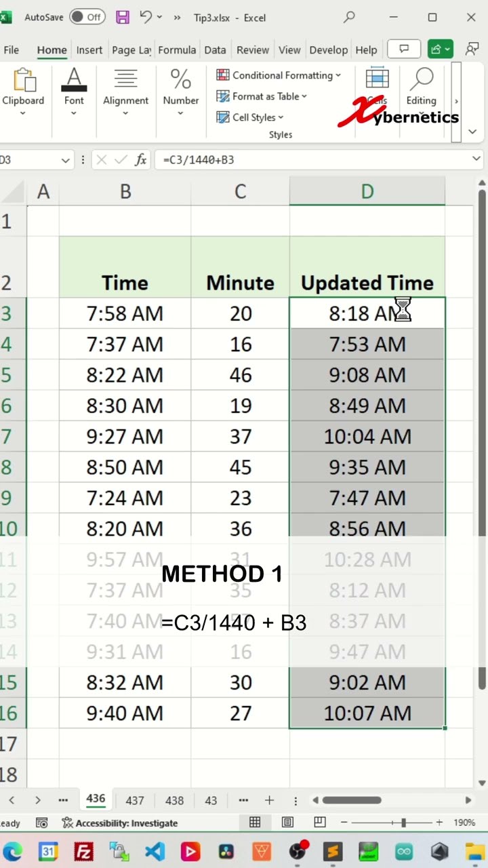Enable Page Break Preview view

tap(320, 823)
